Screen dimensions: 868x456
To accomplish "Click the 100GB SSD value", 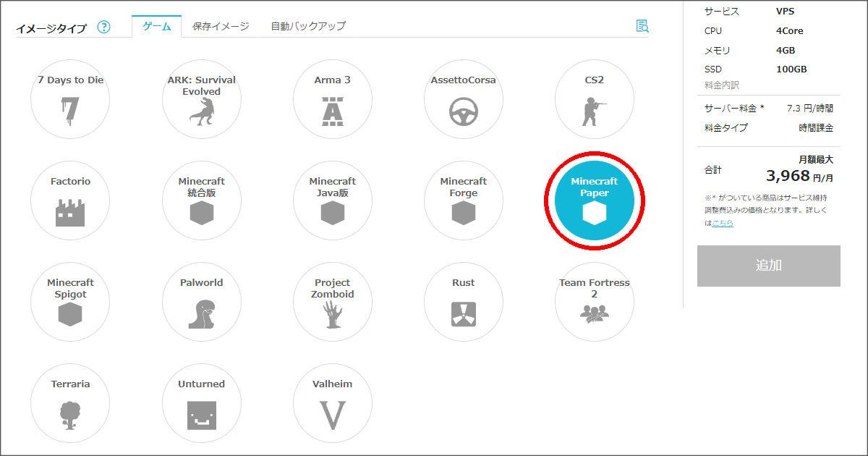I will pyautogui.click(x=791, y=69).
